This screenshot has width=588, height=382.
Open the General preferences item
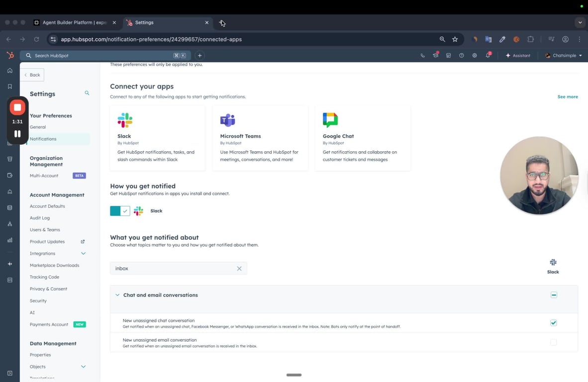coord(38,127)
